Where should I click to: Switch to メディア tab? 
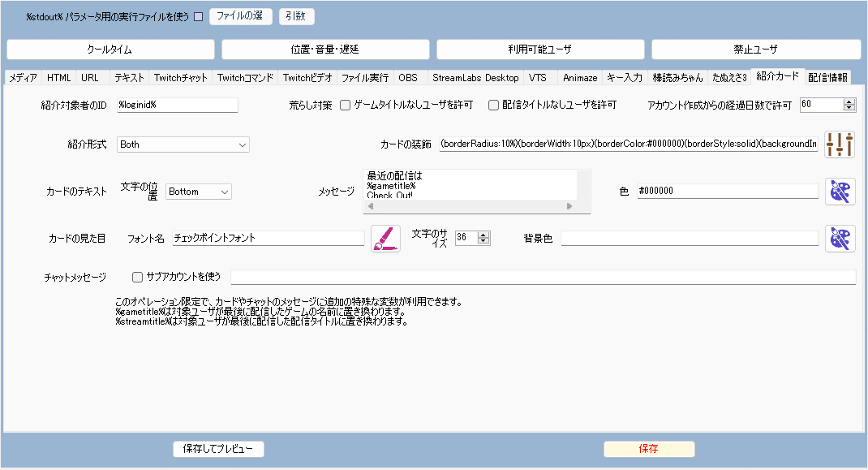pos(23,78)
